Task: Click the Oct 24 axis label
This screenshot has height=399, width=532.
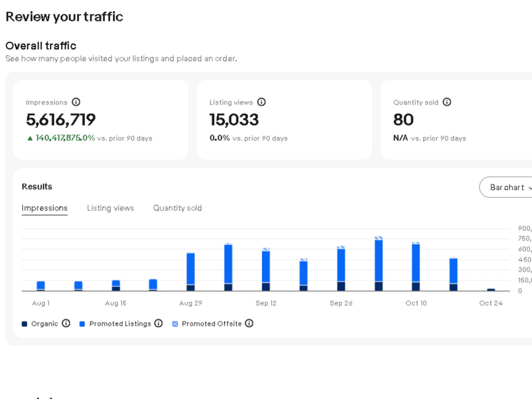Action: point(491,303)
